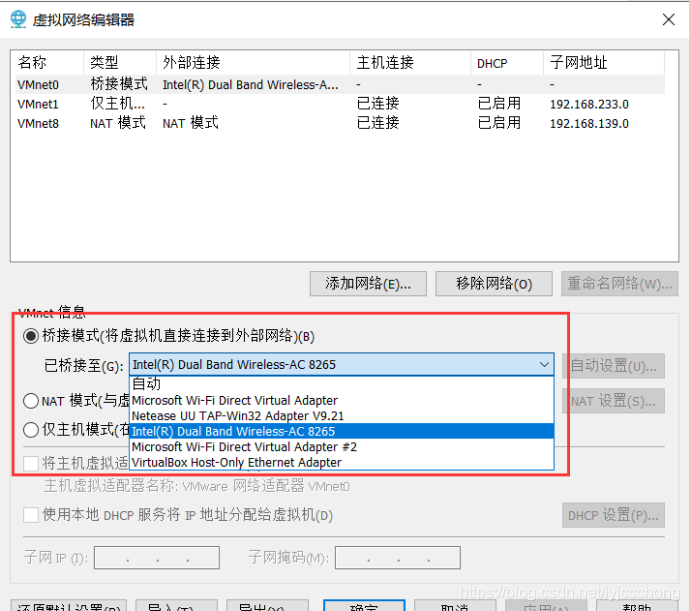Choose Microsoft Wi-Fi Direct Virtual Adapter #2

tap(342, 447)
